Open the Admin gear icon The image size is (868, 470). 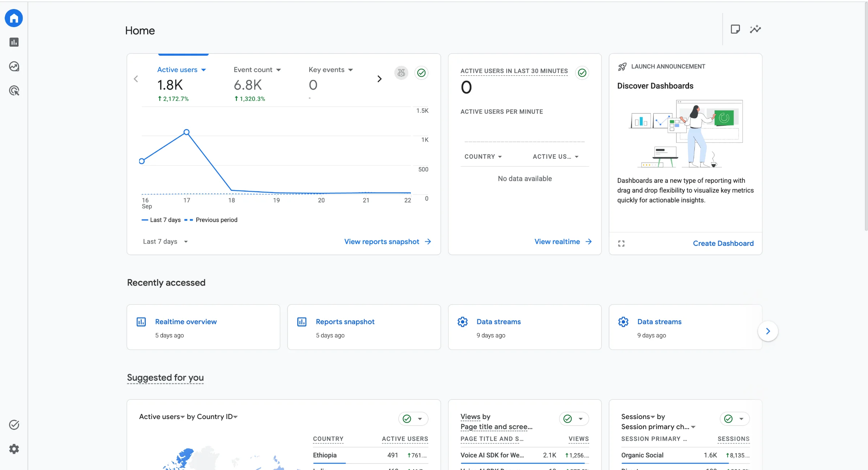pos(14,449)
